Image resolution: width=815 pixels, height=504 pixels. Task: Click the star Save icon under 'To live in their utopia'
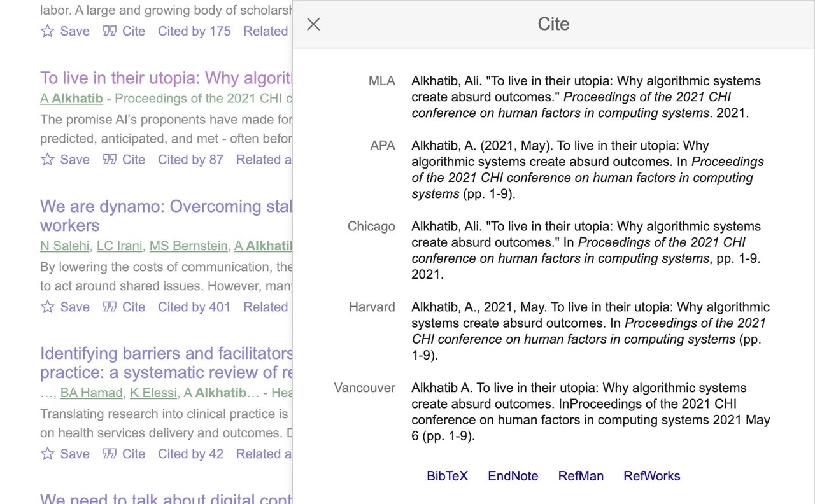pos(48,160)
